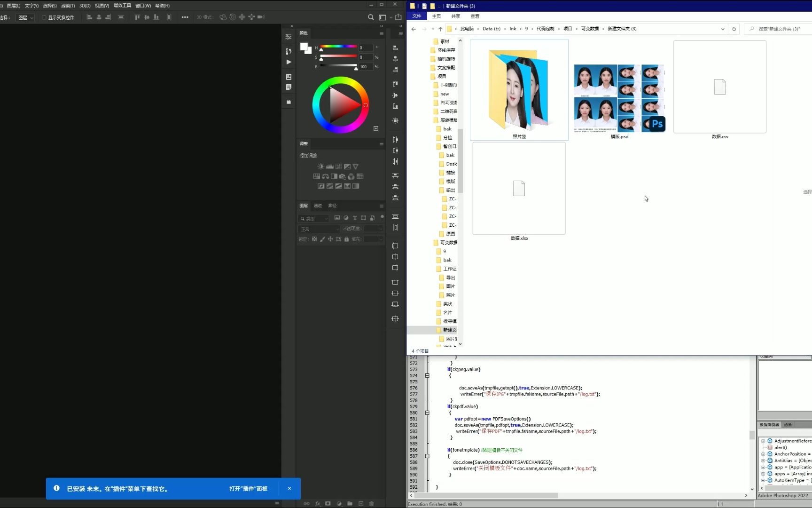Click the layer style fx icon
Screen dimensions: 812x508
click(318, 503)
